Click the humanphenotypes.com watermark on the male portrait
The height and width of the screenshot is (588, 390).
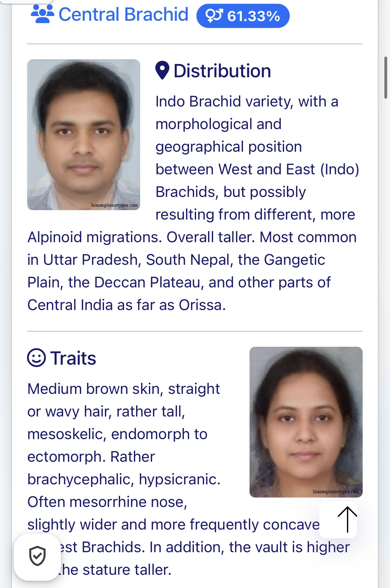coord(114,205)
